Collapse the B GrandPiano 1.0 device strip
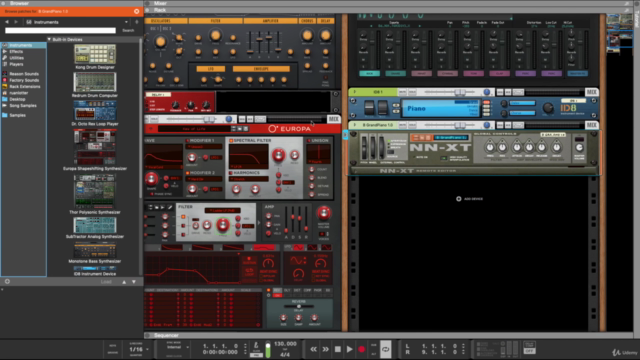This screenshot has width=640, height=360. [355, 125]
